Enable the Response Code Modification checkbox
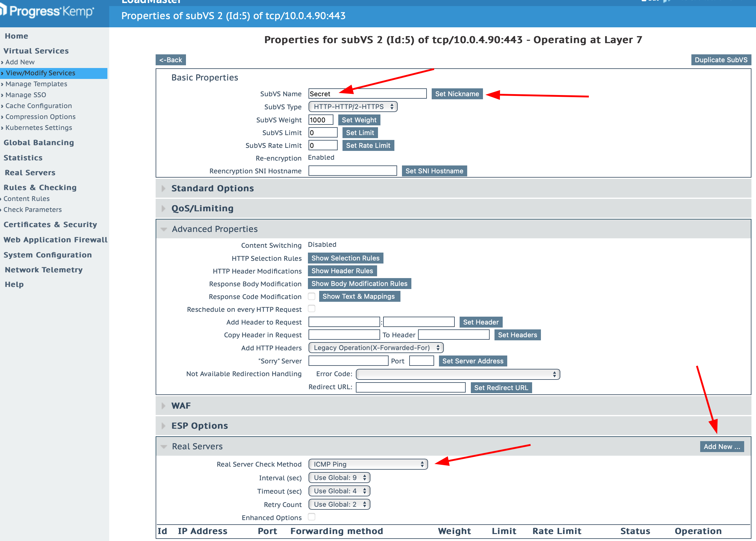The width and height of the screenshot is (756, 541). [x=312, y=296]
